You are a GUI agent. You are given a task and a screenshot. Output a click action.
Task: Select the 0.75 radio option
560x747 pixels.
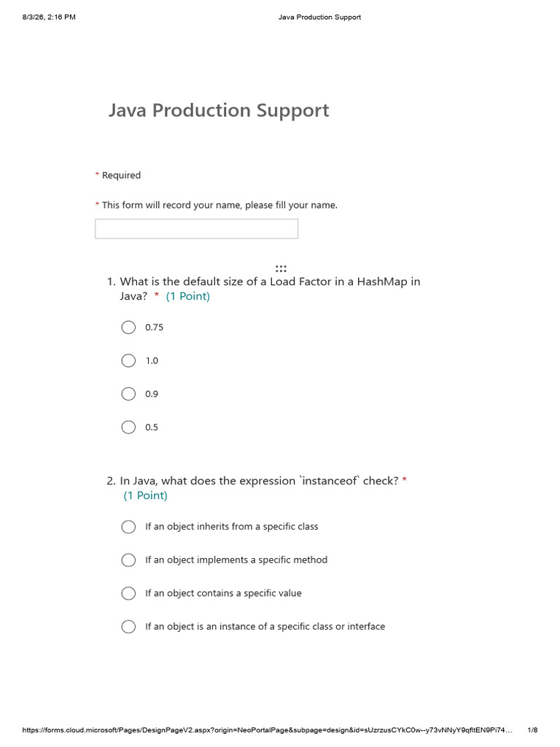pos(128,328)
